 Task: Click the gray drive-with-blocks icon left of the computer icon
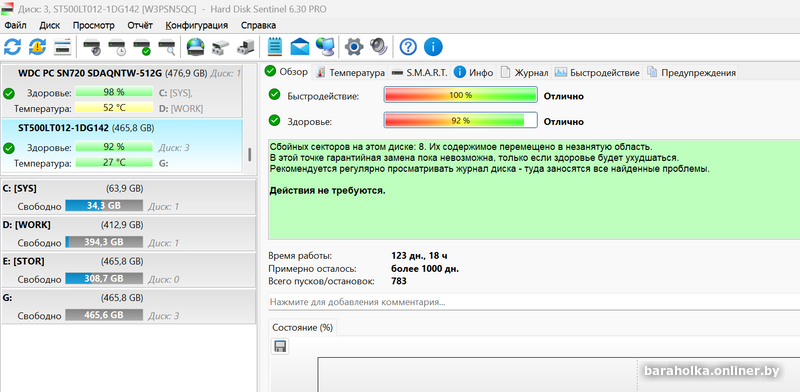click(x=220, y=47)
